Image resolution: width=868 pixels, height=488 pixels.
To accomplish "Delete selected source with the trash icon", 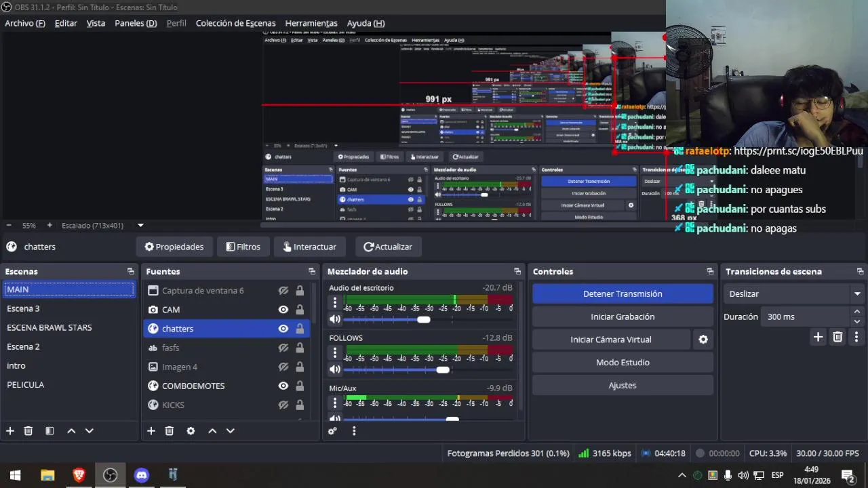I will tap(170, 430).
